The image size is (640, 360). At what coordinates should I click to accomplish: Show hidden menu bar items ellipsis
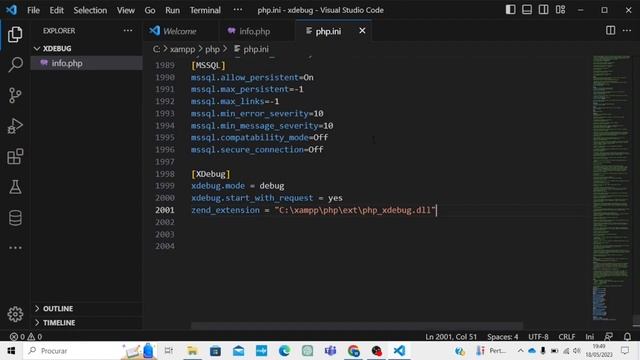238,10
